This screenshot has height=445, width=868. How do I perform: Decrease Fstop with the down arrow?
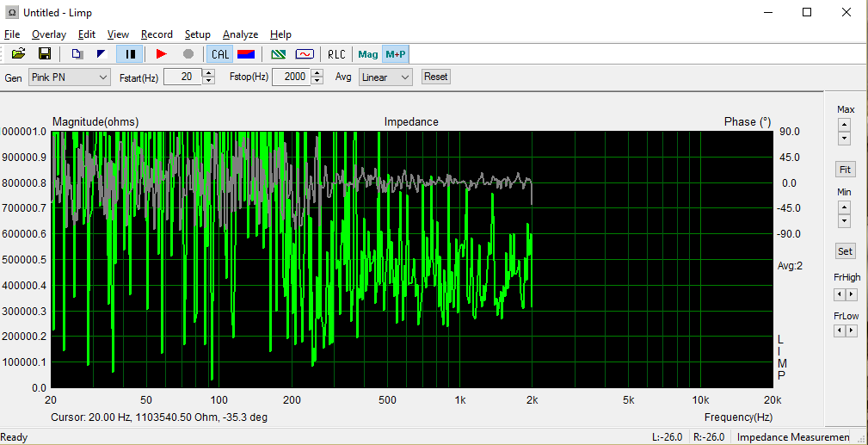tap(317, 81)
